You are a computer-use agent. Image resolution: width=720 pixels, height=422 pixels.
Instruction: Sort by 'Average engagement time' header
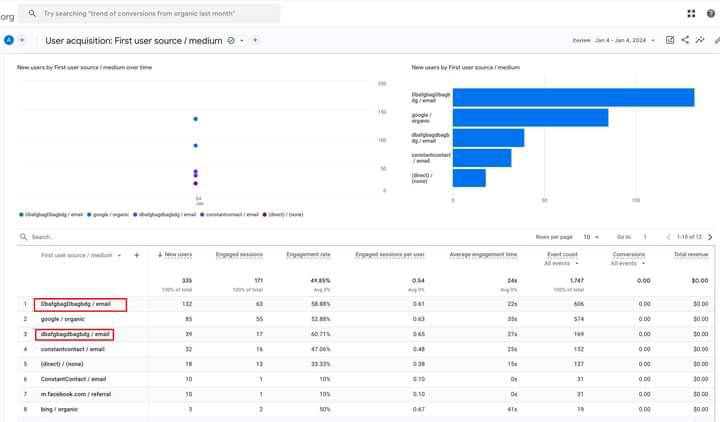click(x=483, y=254)
